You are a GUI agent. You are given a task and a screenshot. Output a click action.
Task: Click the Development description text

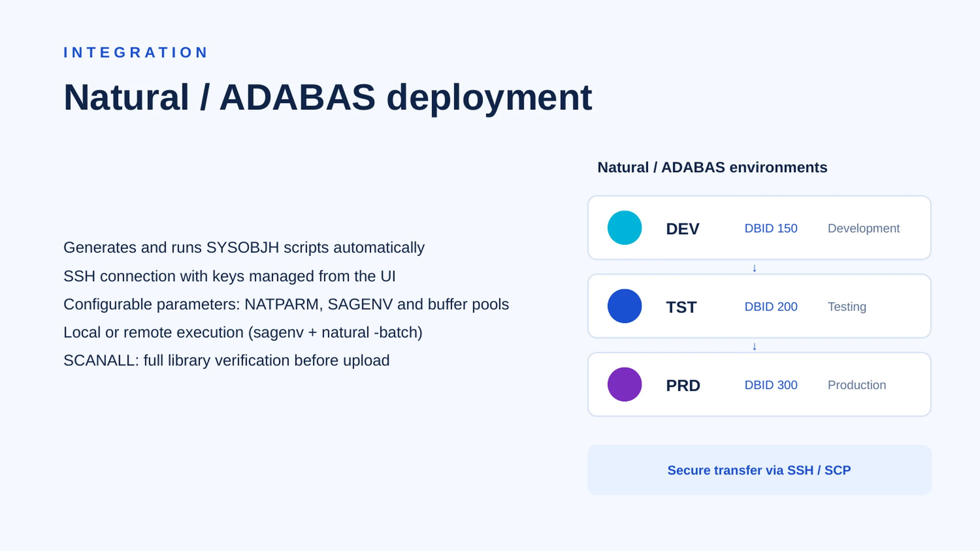864,228
